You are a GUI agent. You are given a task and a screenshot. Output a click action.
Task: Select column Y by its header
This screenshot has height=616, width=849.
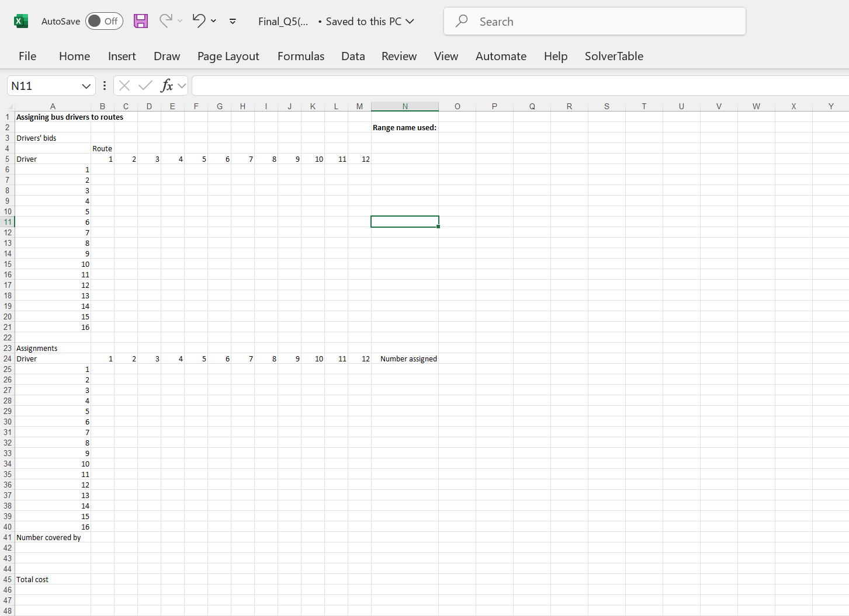[x=831, y=106]
